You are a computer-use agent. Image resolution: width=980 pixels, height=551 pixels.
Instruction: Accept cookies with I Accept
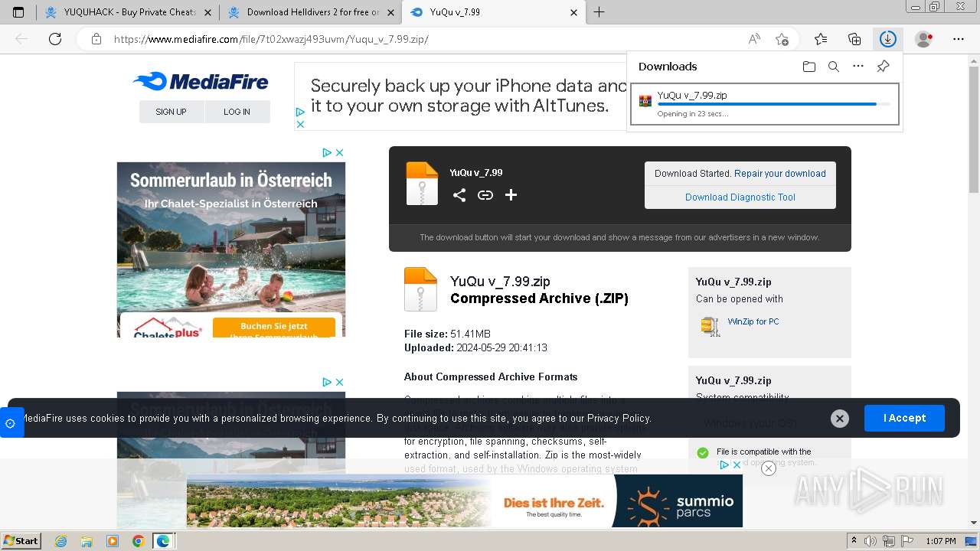tap(904, 418)
